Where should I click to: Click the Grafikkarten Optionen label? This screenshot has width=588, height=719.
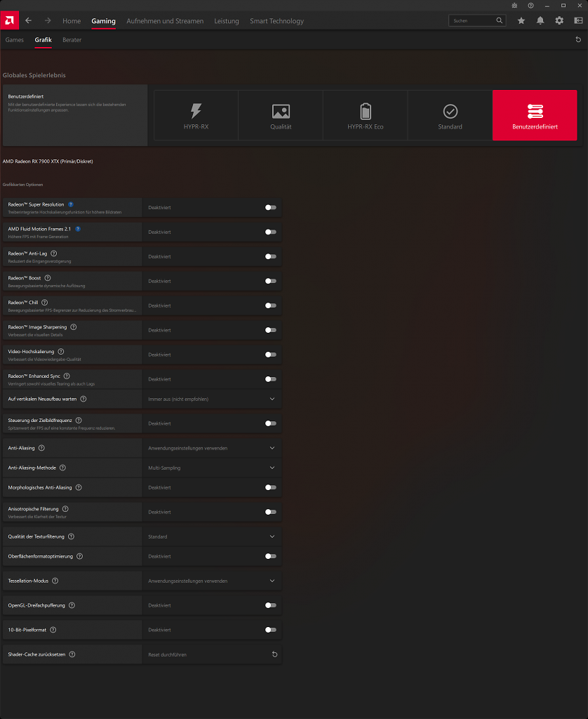(23, 185)
